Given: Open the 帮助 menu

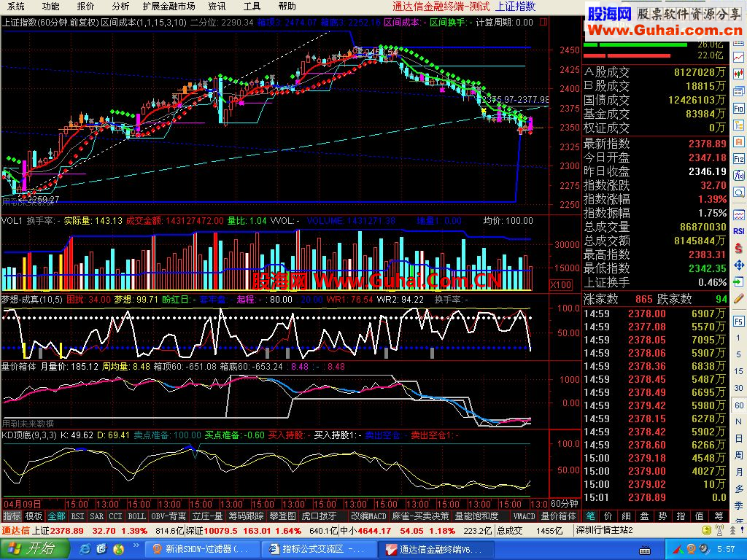Looking at the screenshot, I should click(287, 6).
